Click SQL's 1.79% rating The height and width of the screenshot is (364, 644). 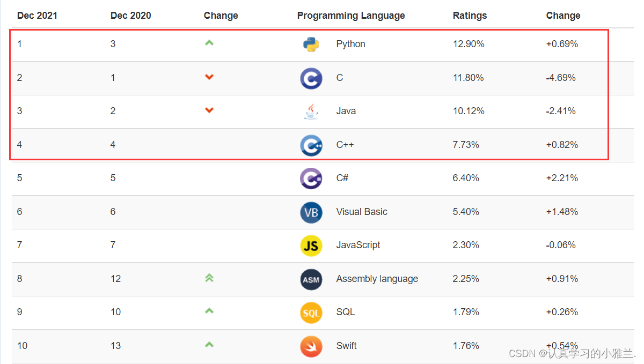pyautogui.click(x=466, y=312)
